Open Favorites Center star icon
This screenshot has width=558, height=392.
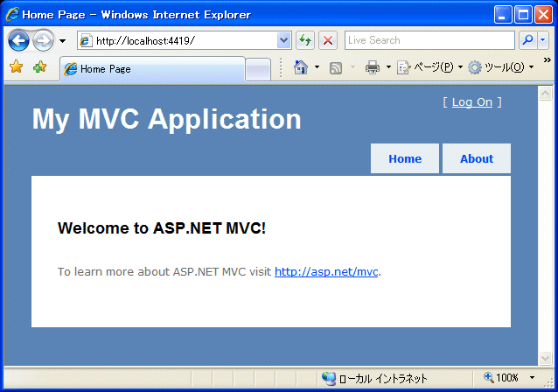click(x=16, y=67)
